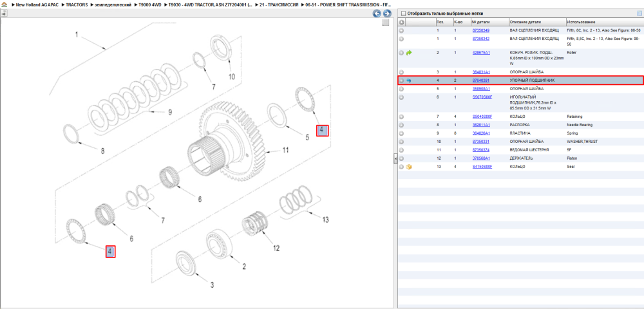The width and height of the screenshot is (644, 309).
Task: Open part number link 87640391
Action: [480, 80]
